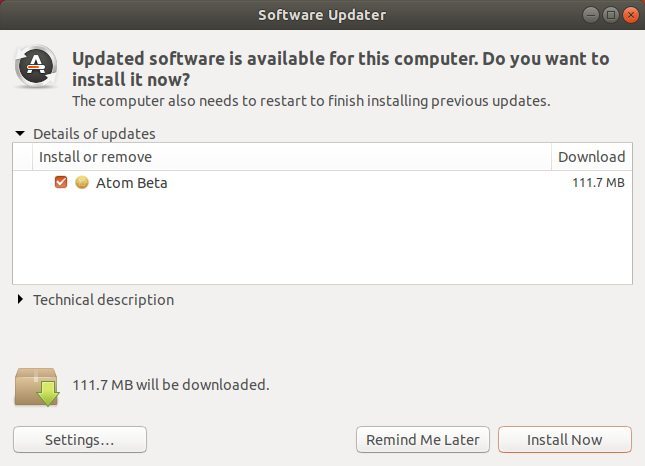Minimize the Software Updater window
Screen dimensions: 645x466
point(591,15)
